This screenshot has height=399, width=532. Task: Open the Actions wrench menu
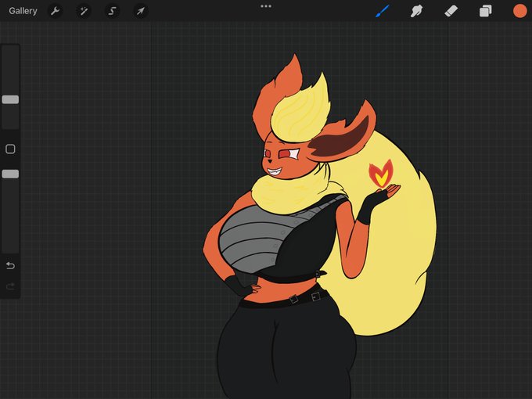56,11
